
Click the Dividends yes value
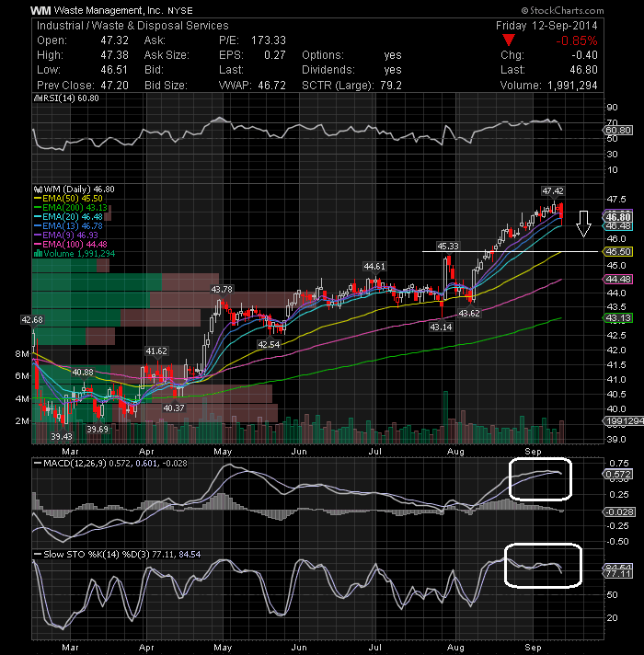pos(393,70)
